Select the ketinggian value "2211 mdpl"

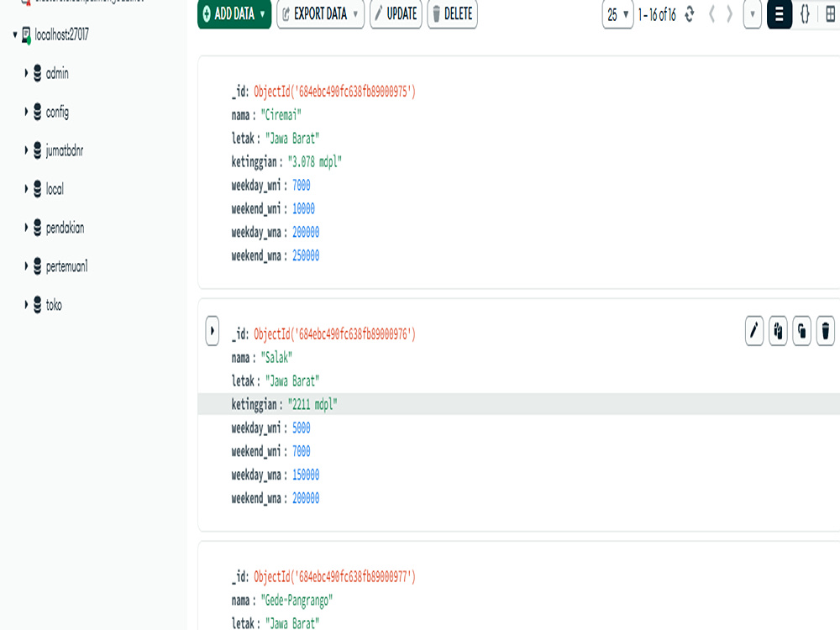pyautogui.click(x=312, y=404)
